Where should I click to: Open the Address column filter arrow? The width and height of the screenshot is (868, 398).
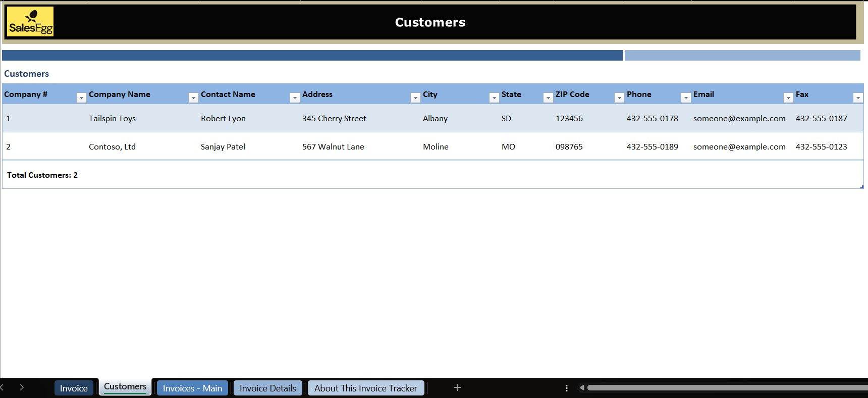(x=415, y=98)
